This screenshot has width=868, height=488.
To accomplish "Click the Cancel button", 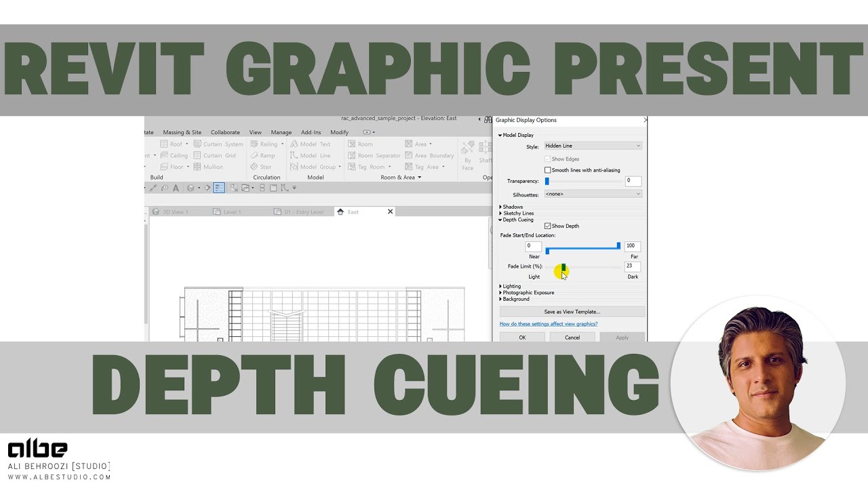I will (x=572, y=338).
